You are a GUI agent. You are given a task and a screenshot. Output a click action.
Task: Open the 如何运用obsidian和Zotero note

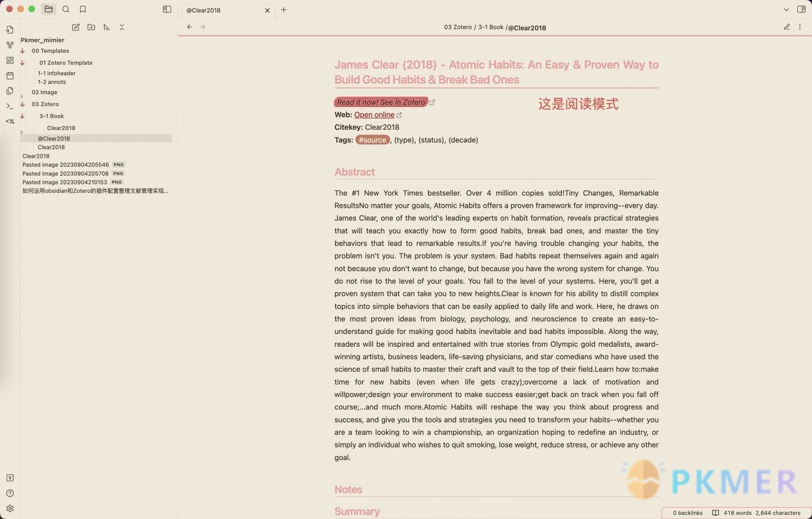[x=95, y=191]
